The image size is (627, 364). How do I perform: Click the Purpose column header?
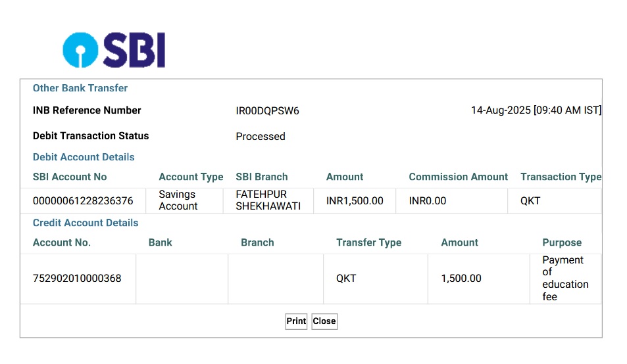pyautogui.click(x=562, y=242)
